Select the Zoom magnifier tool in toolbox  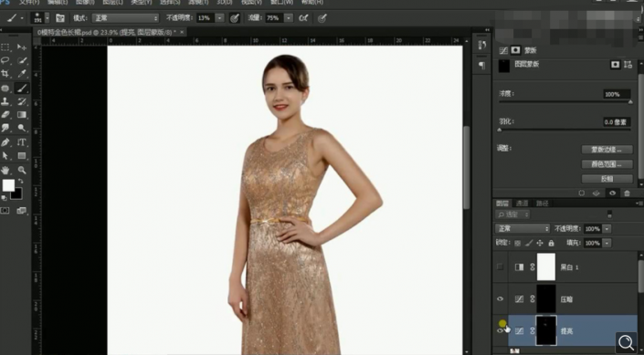point(22,170)
